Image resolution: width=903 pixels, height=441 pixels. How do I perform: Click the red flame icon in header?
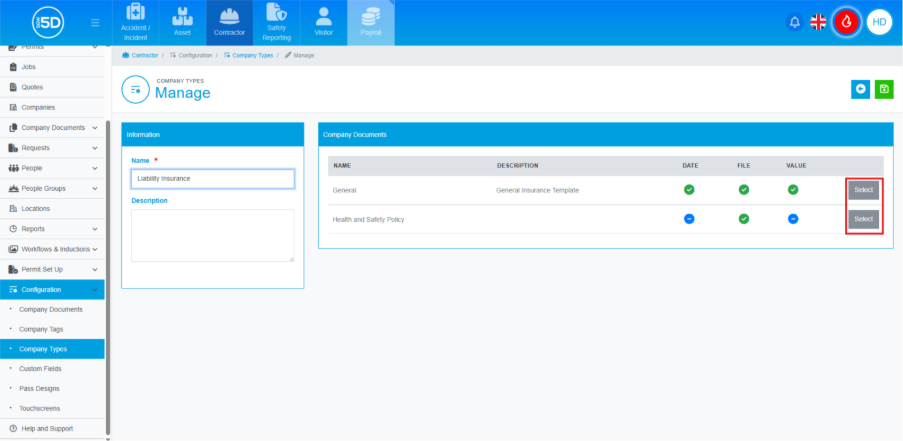click(847, 22)
